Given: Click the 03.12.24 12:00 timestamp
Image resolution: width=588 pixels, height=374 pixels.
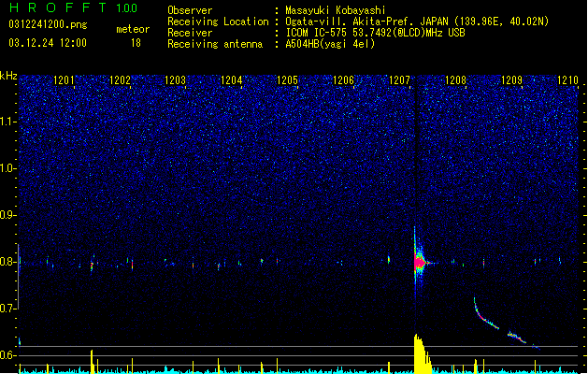Looking at the screenshot, I should click(48, 43).
